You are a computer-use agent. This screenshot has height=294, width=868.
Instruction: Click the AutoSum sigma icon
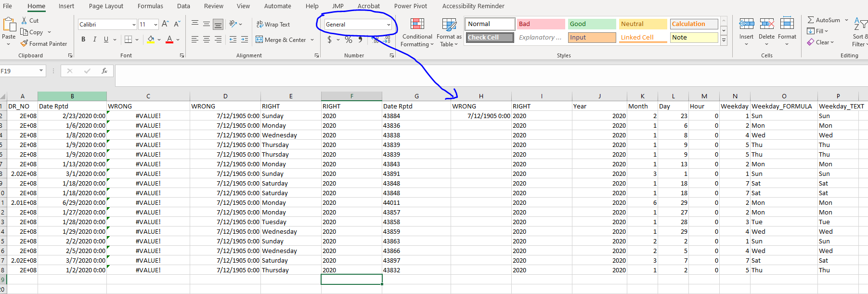tap(811, 20)
